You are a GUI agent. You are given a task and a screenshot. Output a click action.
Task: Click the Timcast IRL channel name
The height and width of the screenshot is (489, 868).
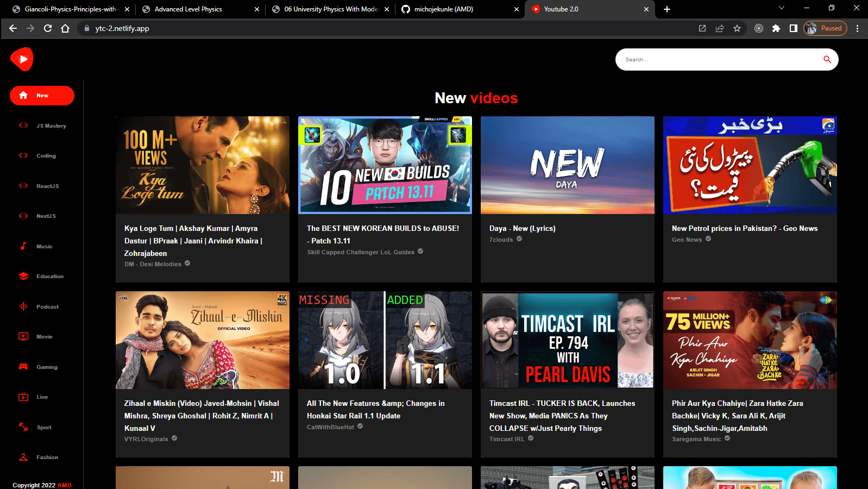[507, 439]
